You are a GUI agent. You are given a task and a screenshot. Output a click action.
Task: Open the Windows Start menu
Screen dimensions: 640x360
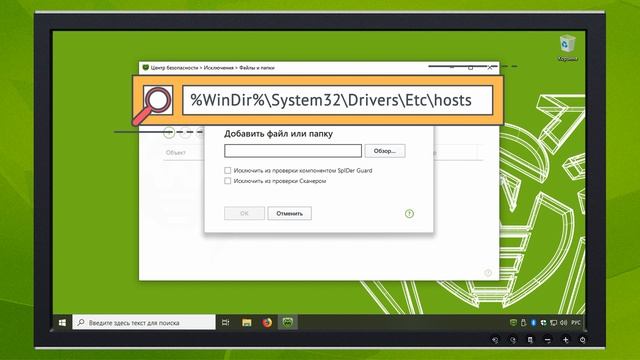(x=62, y=322)
